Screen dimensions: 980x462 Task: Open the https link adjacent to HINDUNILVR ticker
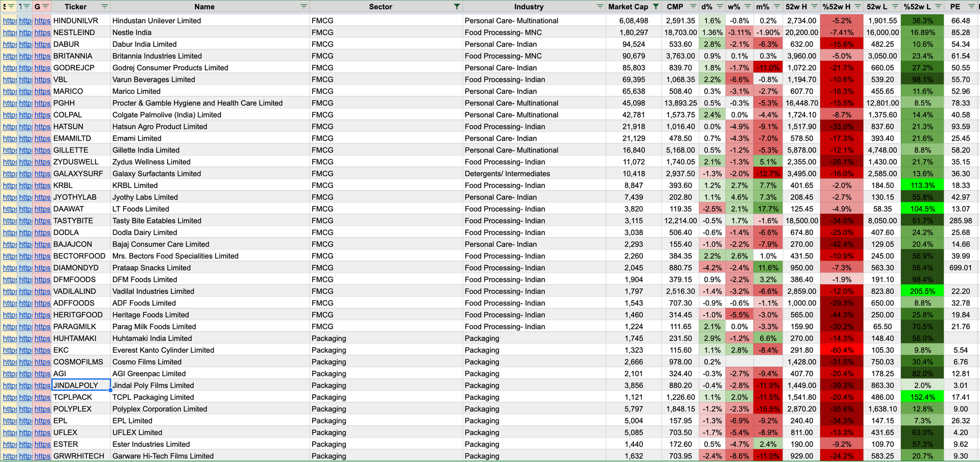pyautogui.click(x=42, y=21)
